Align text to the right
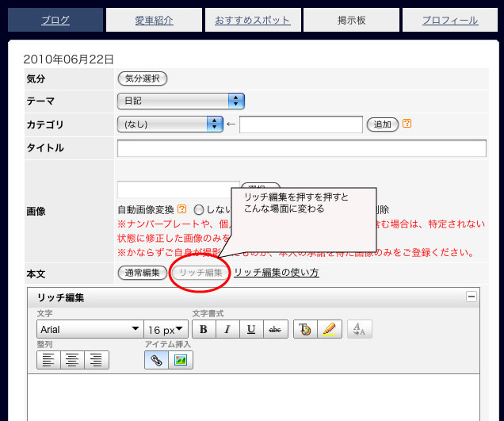This screenshot has height=421, width=504. (x=97, y=360)
